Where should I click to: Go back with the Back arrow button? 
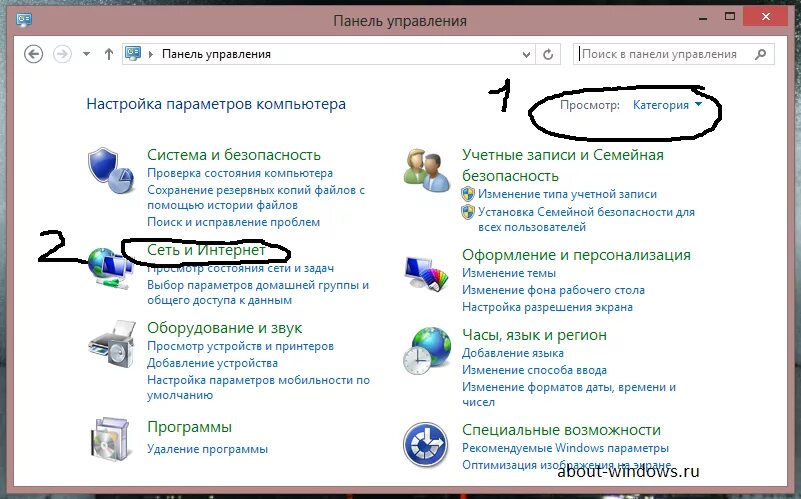[x=34, y=54]
